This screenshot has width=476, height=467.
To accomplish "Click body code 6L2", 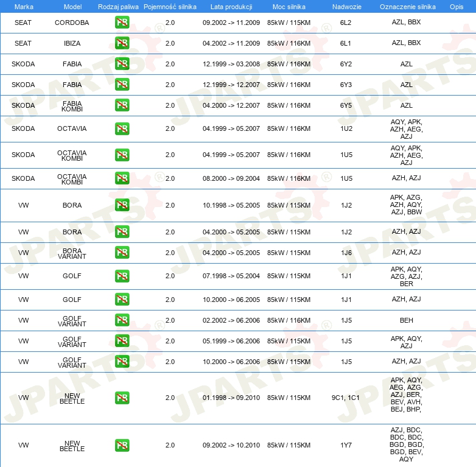I will pos(346,23).
